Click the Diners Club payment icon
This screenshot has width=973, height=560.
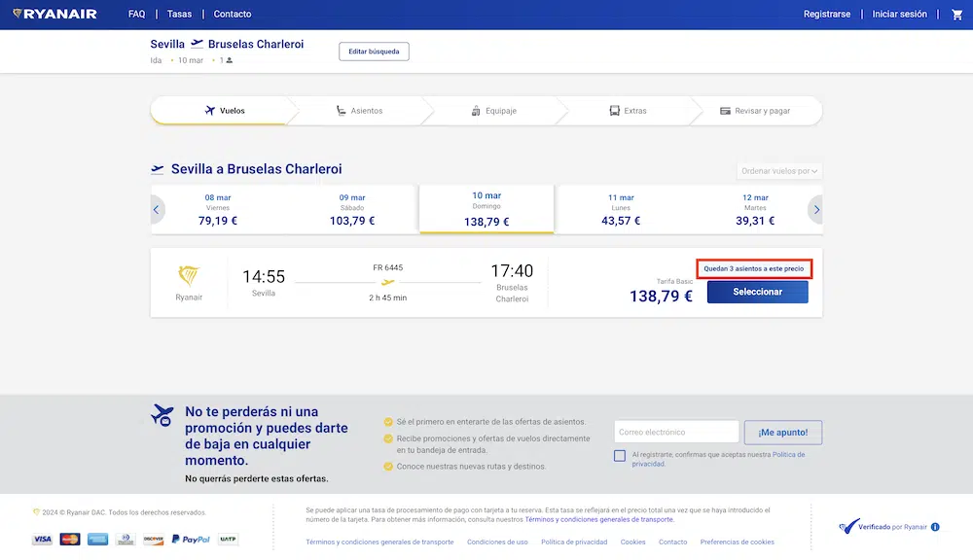click(126, 539)
